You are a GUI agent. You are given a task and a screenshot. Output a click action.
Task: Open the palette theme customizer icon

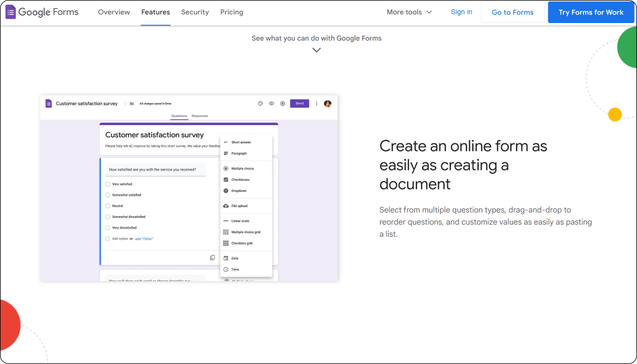pos(260,104)
